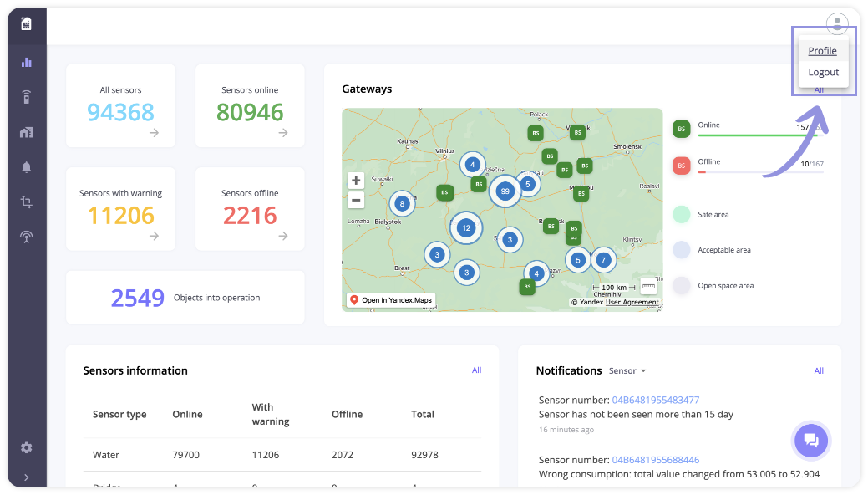
Task: Click the map cluster marker 8
Action: pyautogui.click(x=402, y=203)
